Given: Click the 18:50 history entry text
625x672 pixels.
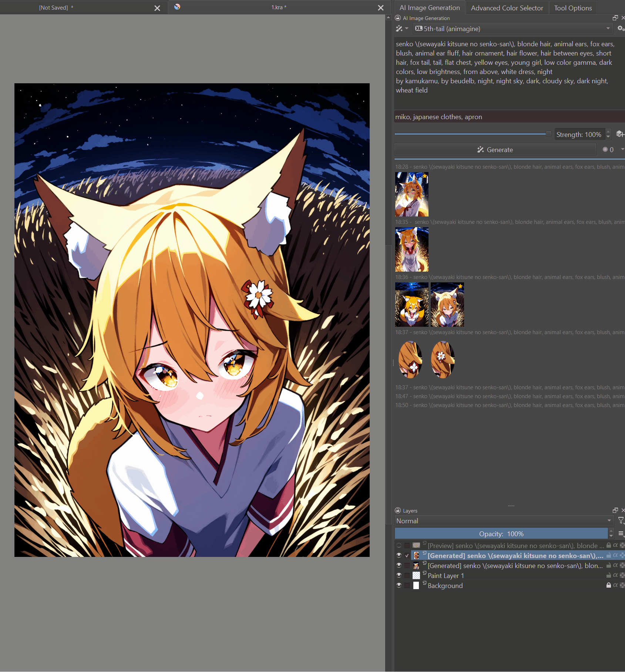Looking at the screenshot, I should (510, 405).
